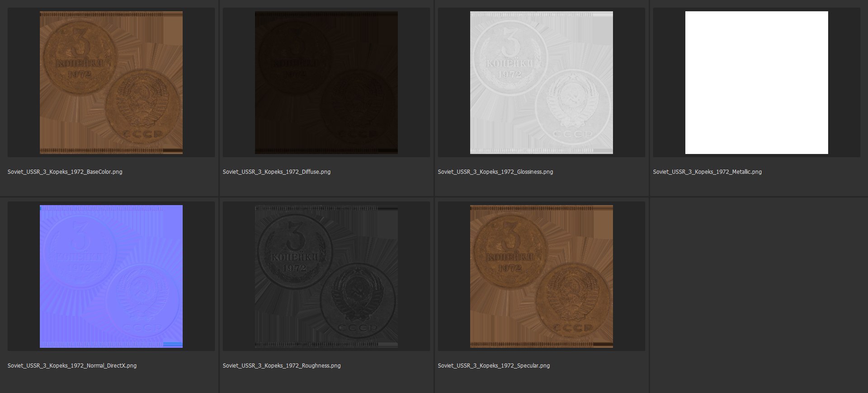This screenshot has height=393, width=868.
Task: Click filename Soviet_USSR_3_Kopeks_1972_Glossiness.png
Action: [x=495, y=172]
